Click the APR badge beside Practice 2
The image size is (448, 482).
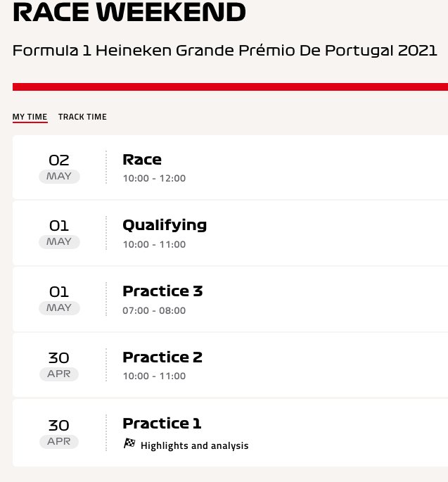59,374
